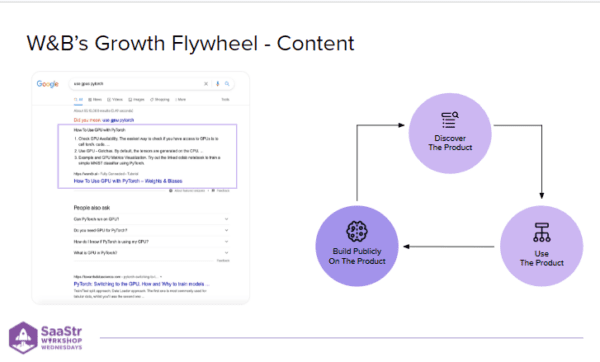The height and width of the screenshot is (362, 600).
Task: Switch to the Videos search tab
Action: (115, 99)
